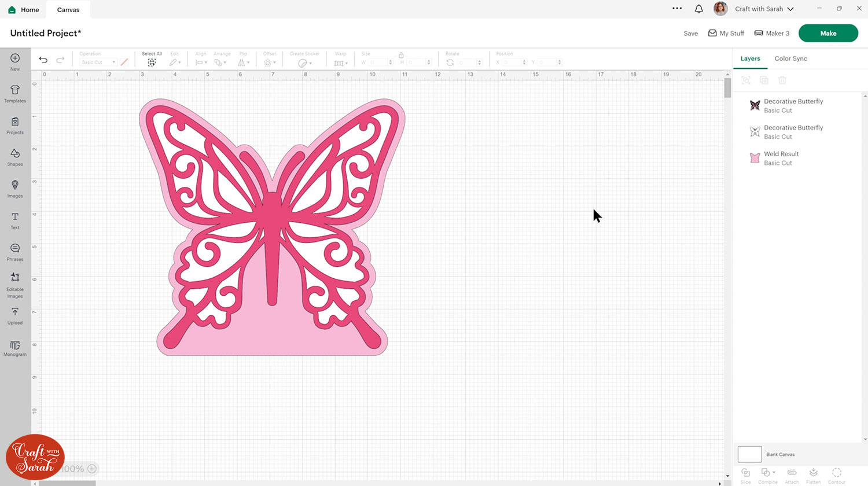
Task: Click the Select All icon
Action: tap(152, 62)
